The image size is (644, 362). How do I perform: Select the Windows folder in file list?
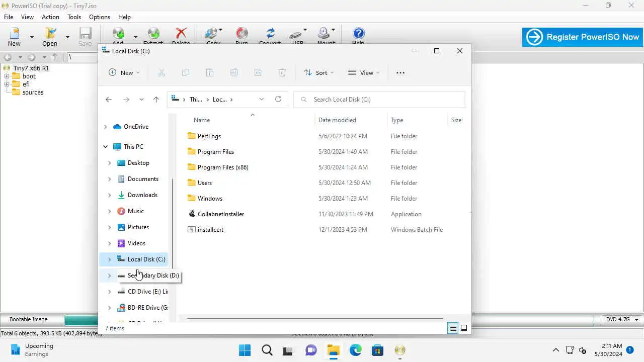210,199
